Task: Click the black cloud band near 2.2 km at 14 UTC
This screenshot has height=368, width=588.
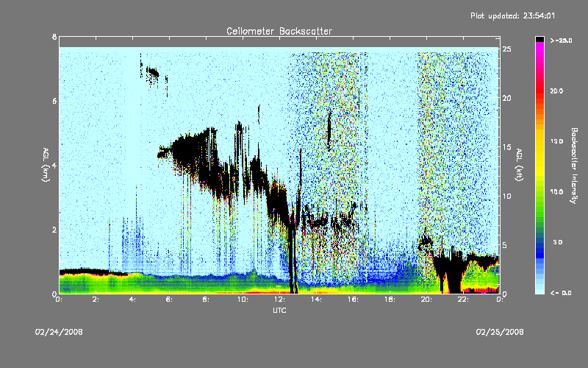Action: pos(320,222)
